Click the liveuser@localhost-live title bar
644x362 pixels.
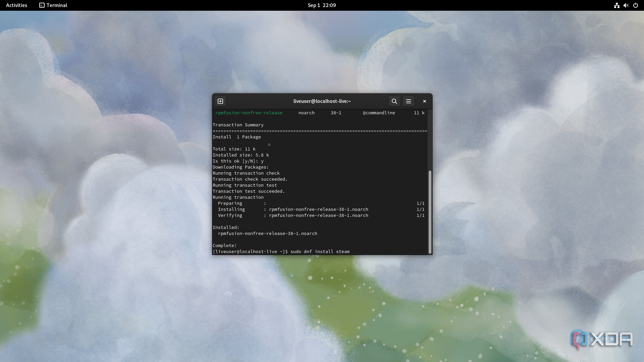[322, 101]
